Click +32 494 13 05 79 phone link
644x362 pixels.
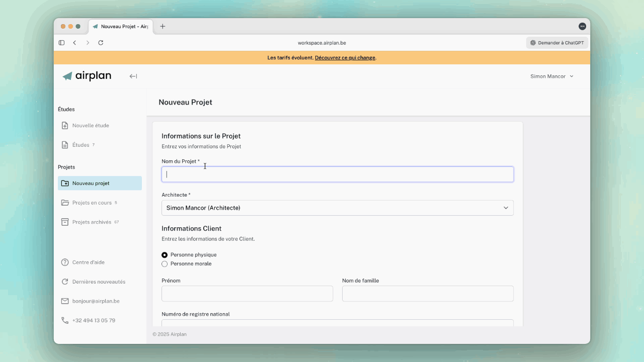(x=94, y=320)
